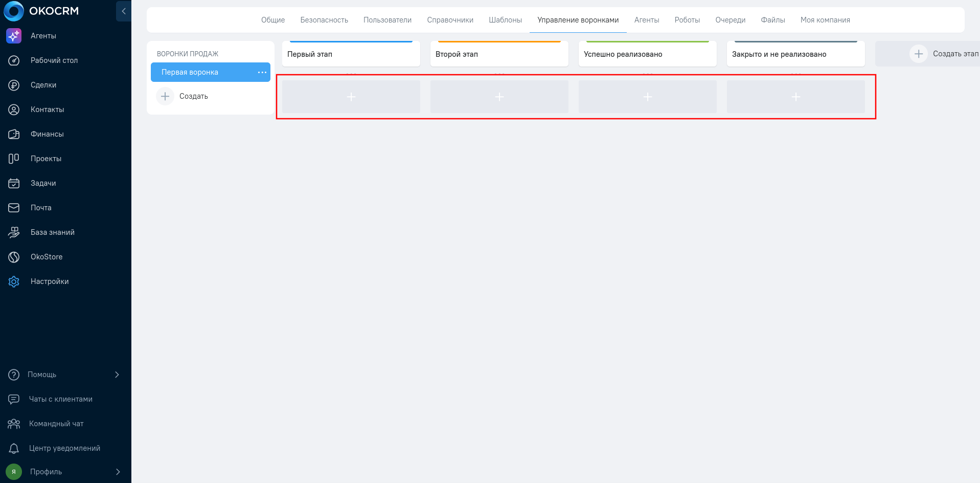Switch to the Роботы tab
This screenshot has width=980, height=483.
coord(687,20)
